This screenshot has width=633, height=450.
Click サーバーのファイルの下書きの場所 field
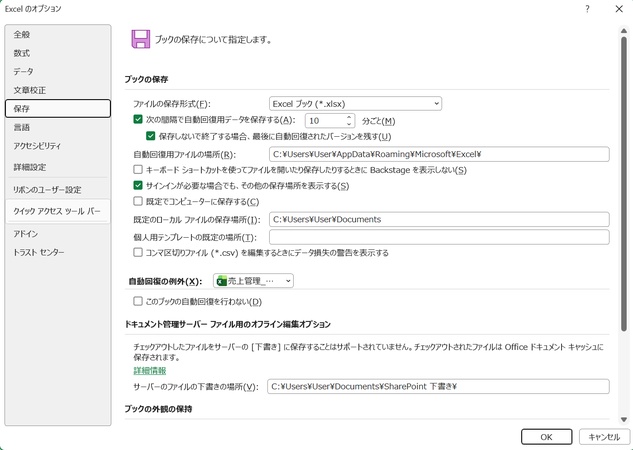pyautogui.click(x=438, y=387)
